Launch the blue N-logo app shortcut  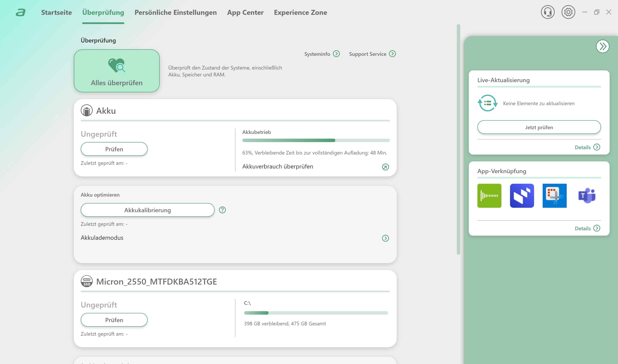[522, 196]
